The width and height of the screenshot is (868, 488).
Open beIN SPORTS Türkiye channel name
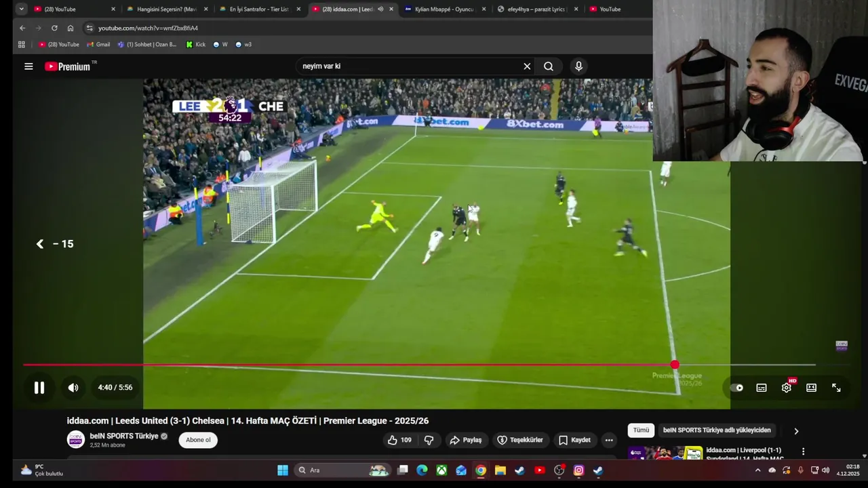pos(124,436)
